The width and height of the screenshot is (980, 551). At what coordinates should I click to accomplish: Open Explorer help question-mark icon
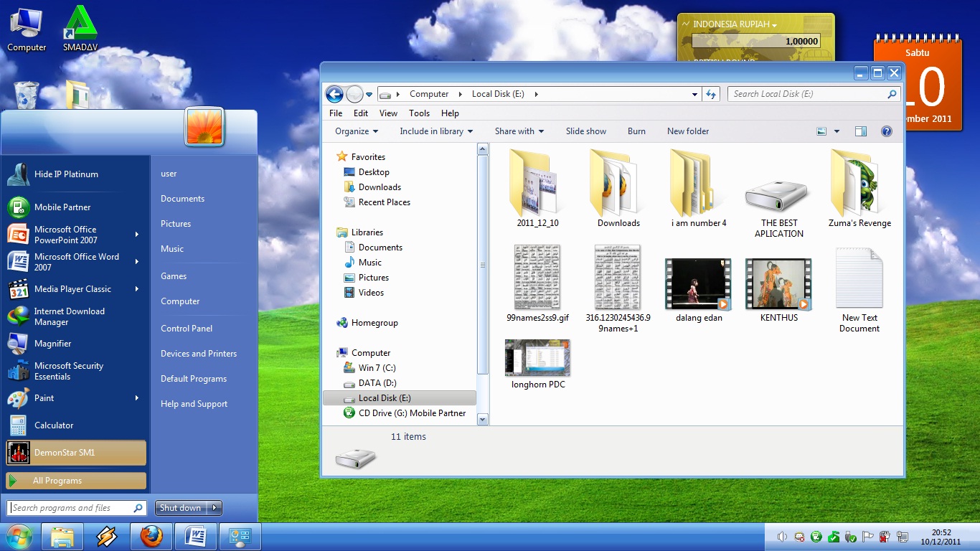[886, 131]
